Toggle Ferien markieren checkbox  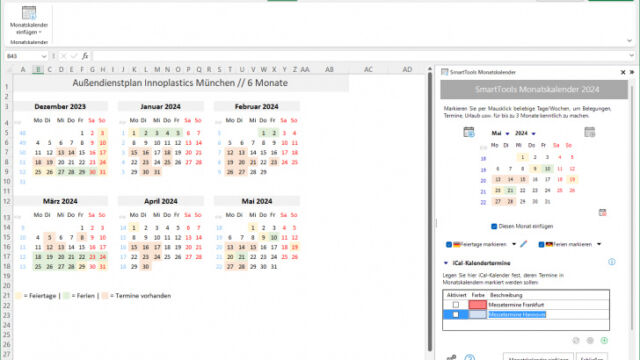(x=541, y=244)
